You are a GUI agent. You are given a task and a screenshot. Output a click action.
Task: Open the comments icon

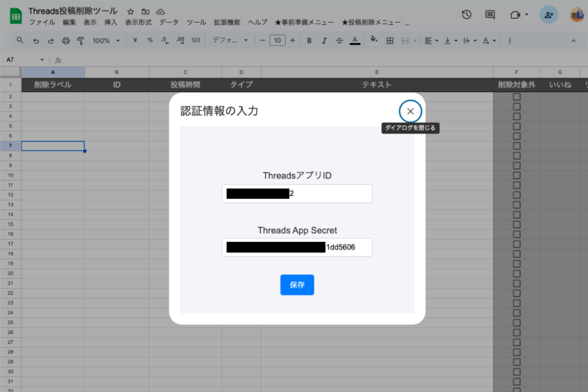point(490,14)
